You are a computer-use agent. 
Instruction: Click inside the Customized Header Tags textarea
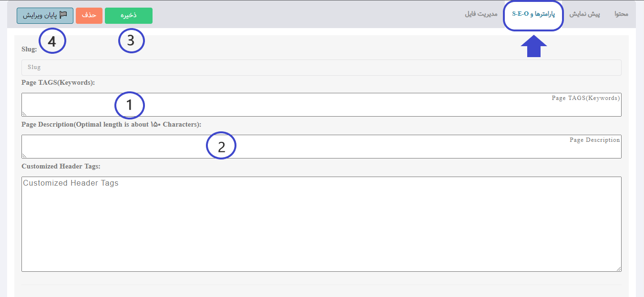(x=321, y=224)
